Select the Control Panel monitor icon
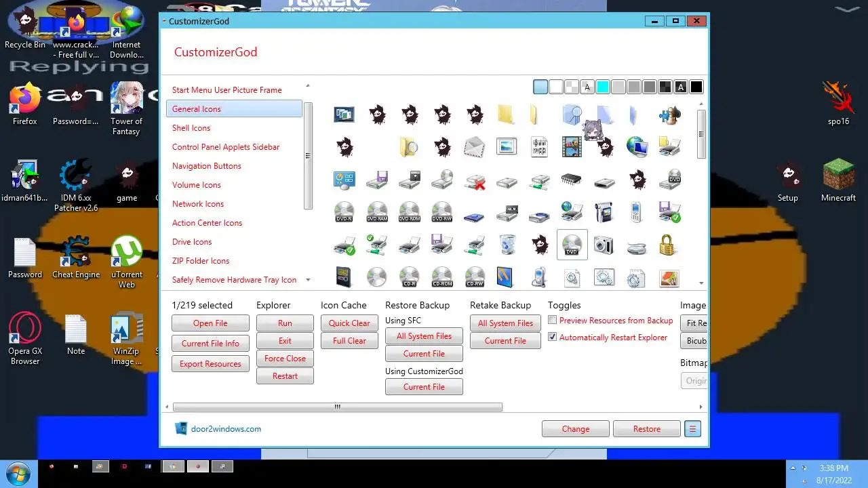868x488 pixels. tap(344, 180)
